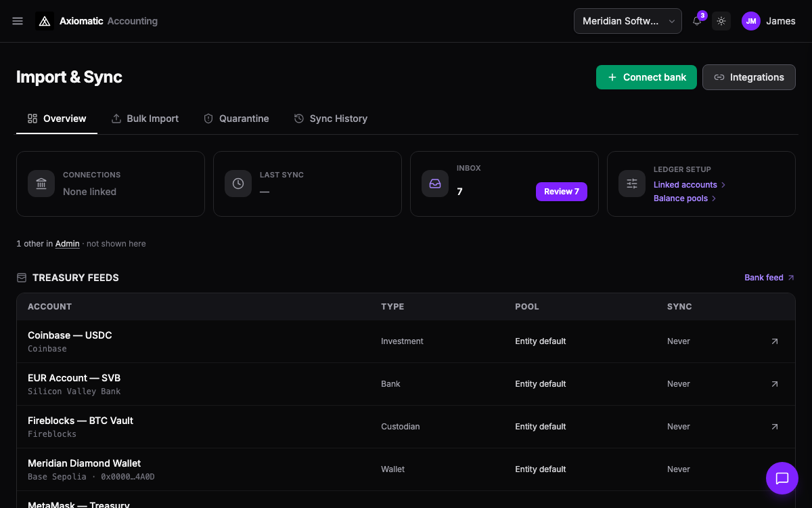Viewport: 812px width, 508px height.
Task: Click the Custodian type cell
Action: pos(401,427)
